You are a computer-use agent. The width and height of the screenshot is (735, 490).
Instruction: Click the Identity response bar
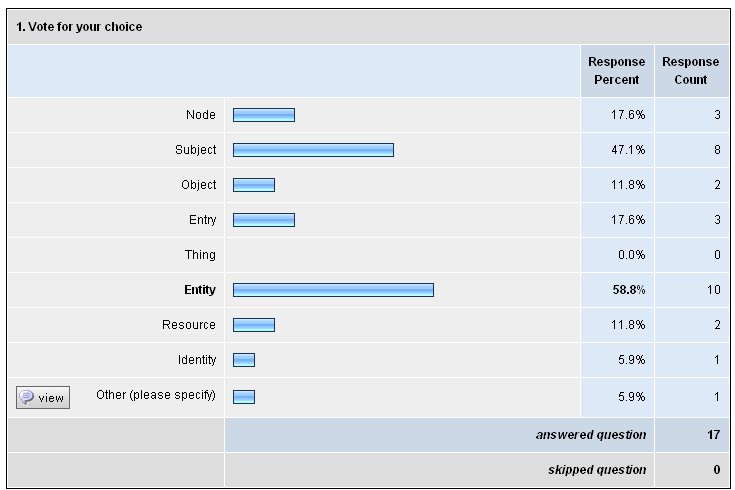tap(244, 360)
